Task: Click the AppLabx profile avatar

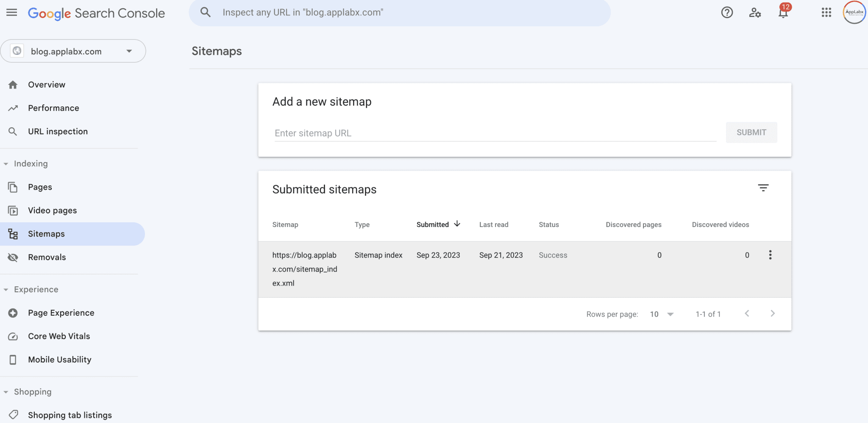Action: tap(854, 12)
